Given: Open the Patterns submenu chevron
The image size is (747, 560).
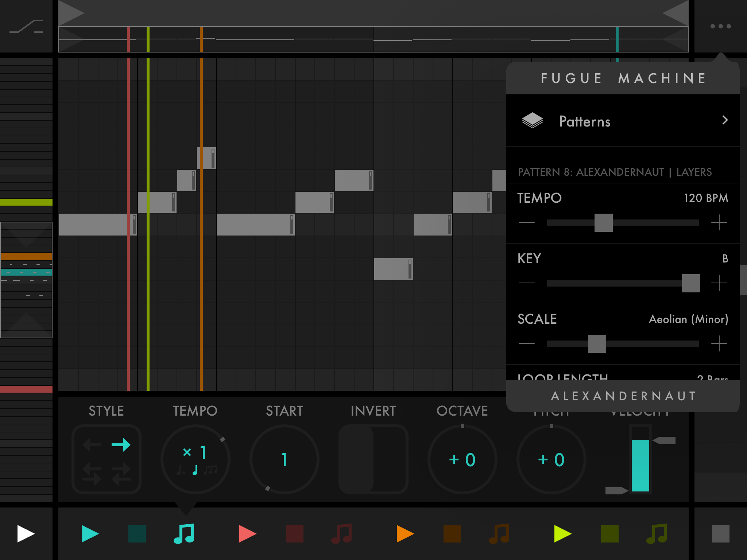Looking at the screenshot, I should click(725, 120).
